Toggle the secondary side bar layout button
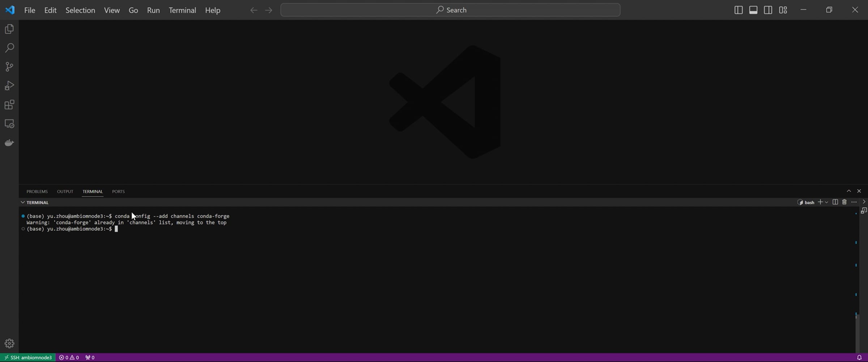Image resolution: width=868 pixels, height=362 pixels. point(768,10)
